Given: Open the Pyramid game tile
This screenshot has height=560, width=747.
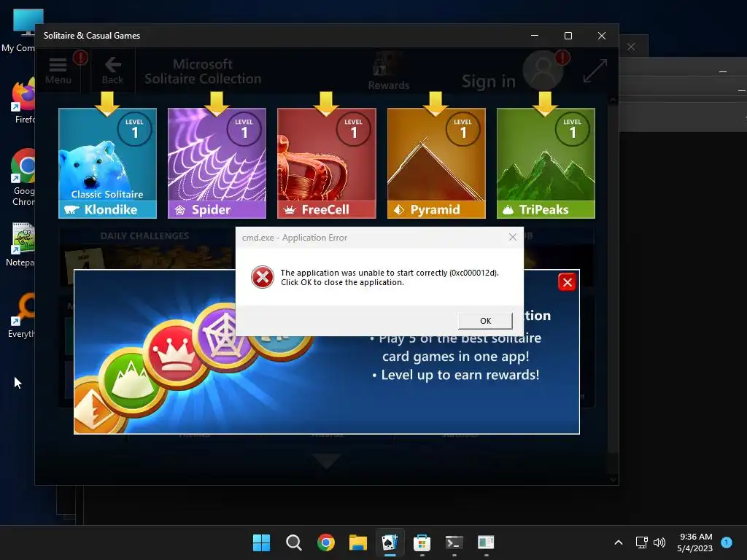Looking at the screenshot, I should click(x=436, y=163).
